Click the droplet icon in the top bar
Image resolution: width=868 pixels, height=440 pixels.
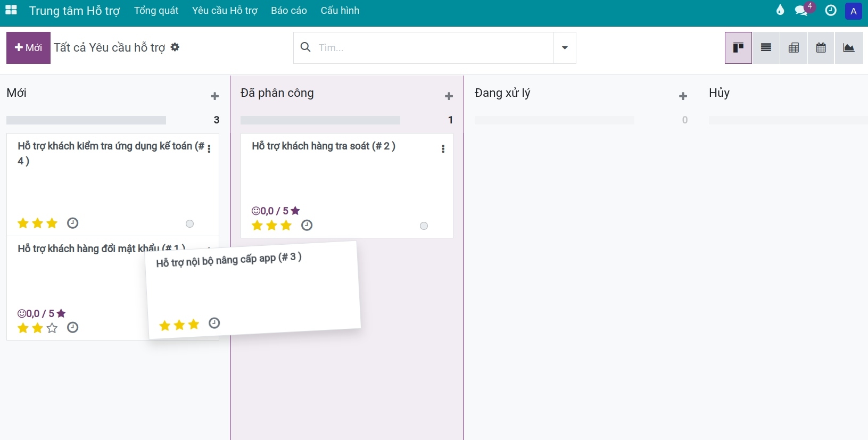pyautogui.click(x=780, y=10)
